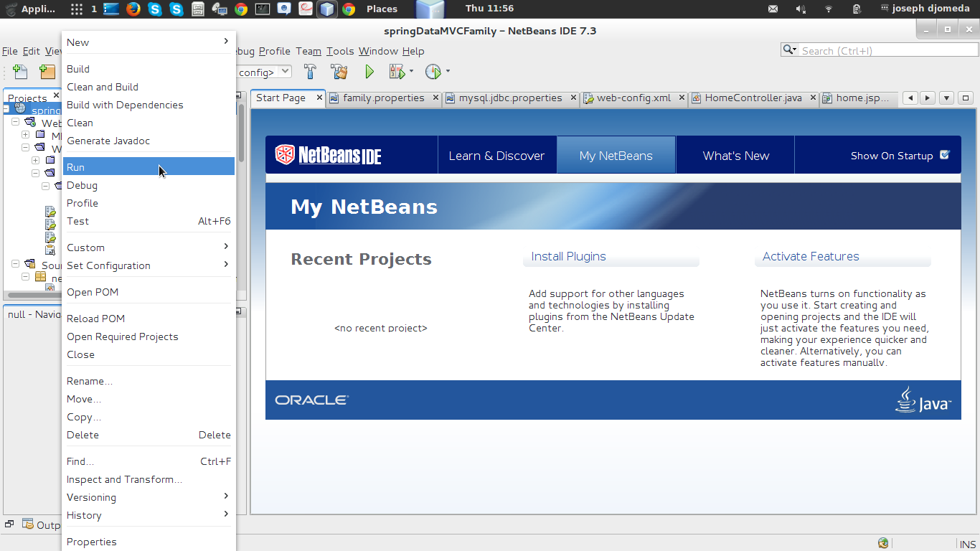Open the terminal icon in top panel
This screenshot has height=551, width=980.
point(263,9)
